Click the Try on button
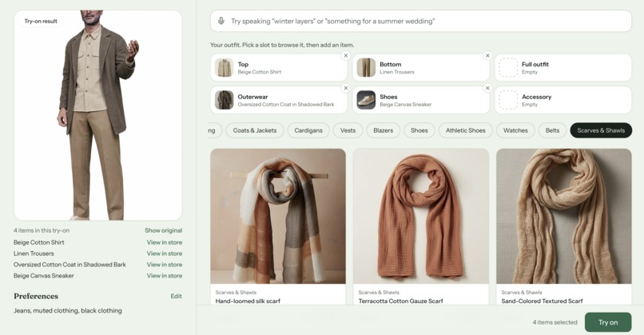 pos(608,322)
